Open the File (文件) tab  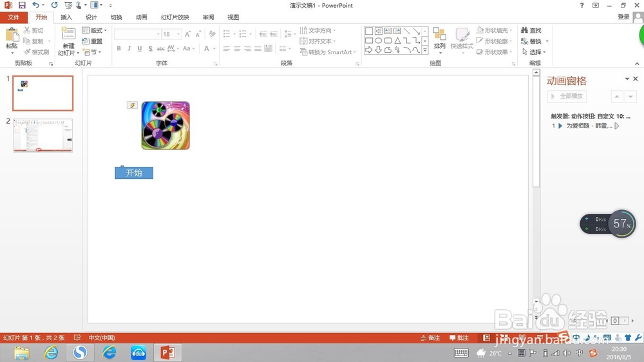tap(14, 17)
